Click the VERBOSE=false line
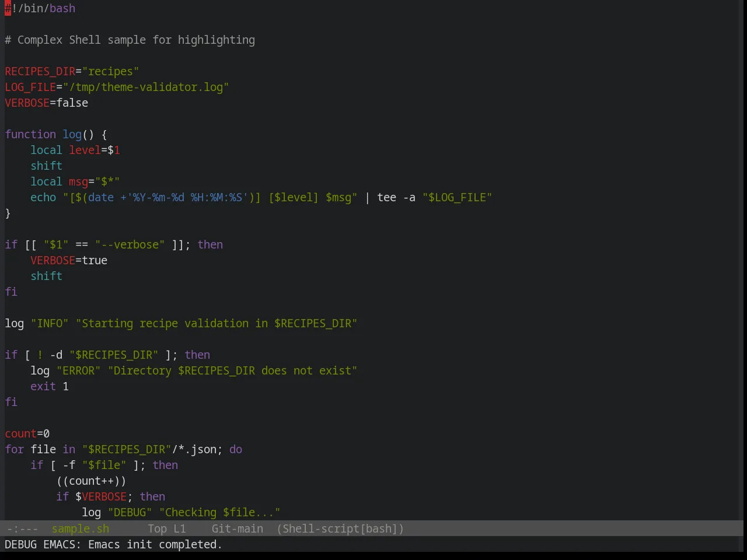Image resolution: width=747 pixels, height=560 pixels. [x=47, y=103]
